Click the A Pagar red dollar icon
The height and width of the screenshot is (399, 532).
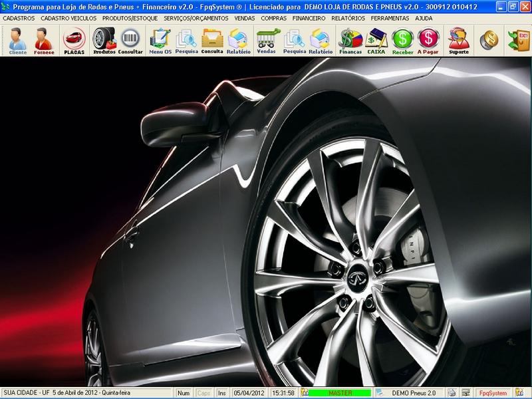tap(429, 41)
